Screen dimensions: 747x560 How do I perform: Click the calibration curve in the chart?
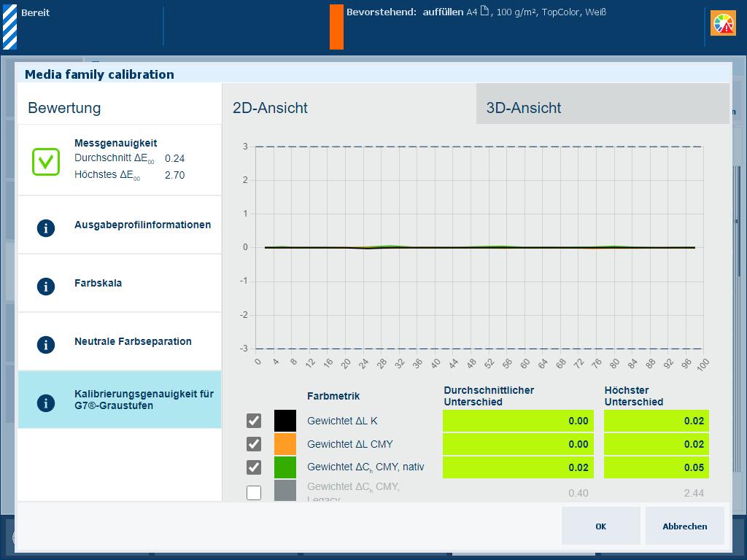480,247
